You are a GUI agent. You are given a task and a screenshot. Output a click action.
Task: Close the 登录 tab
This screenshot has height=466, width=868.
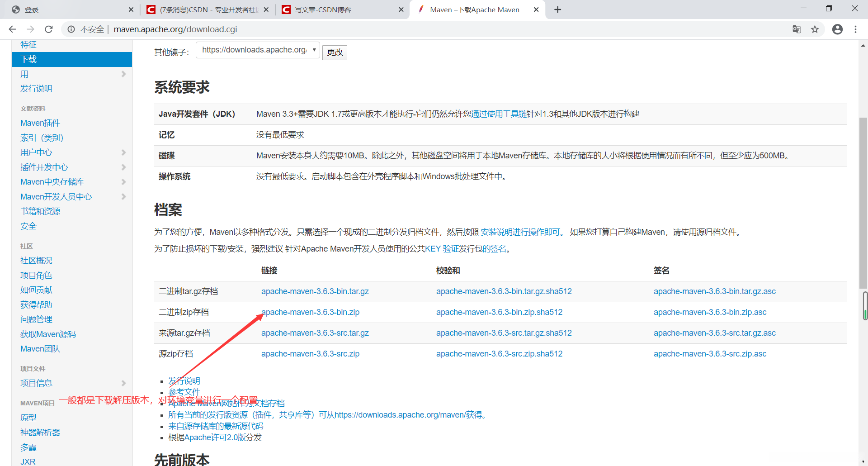(131, 10)
